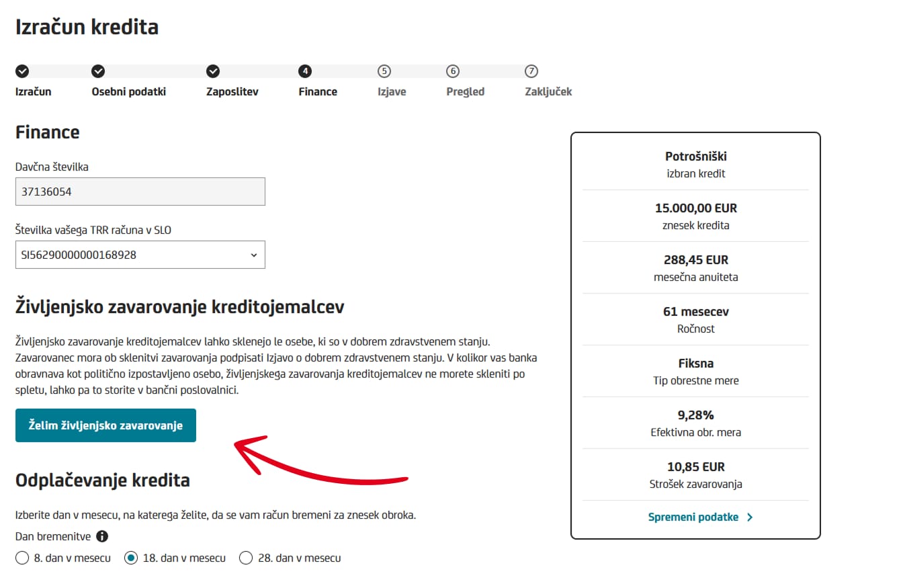Click the step 5 Izjave circle icon
Screen dimensions: 903x588
(x=384, y=71)
